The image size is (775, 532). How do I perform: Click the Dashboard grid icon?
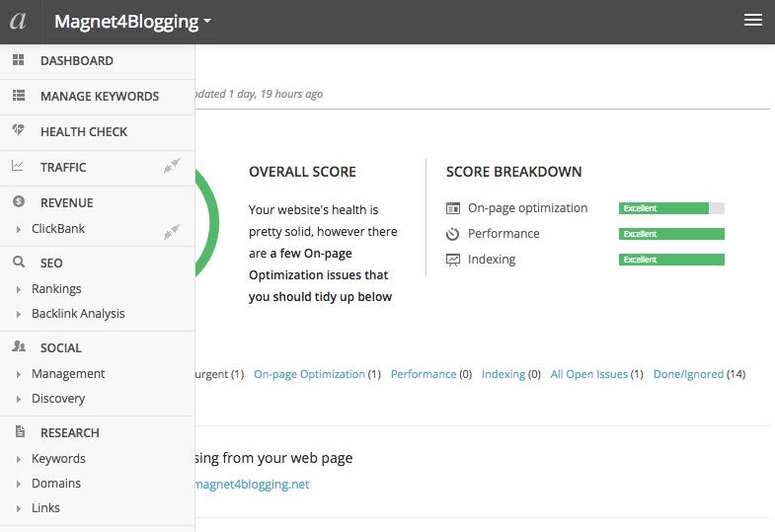(19, 60)
